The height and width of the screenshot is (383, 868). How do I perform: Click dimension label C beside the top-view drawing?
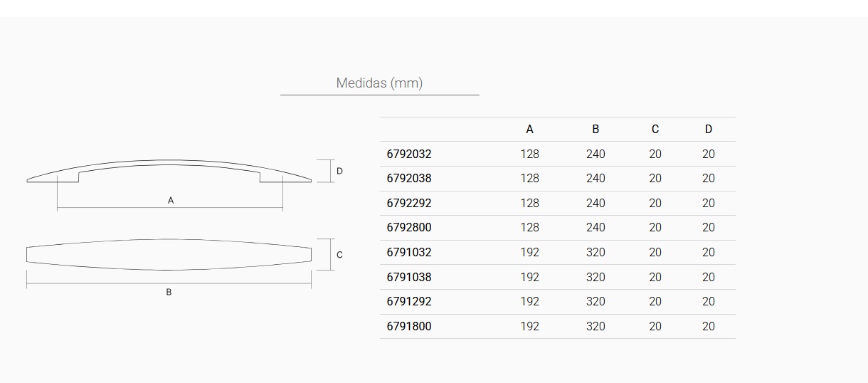point(339,255)
